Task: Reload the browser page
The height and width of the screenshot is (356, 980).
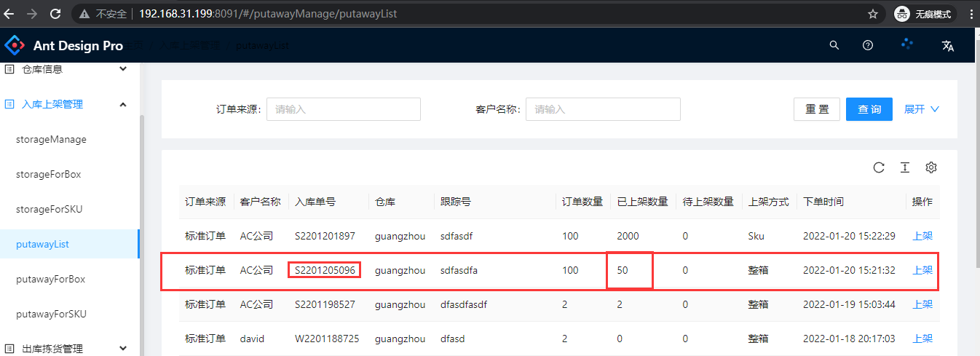Action: point(55,14)
